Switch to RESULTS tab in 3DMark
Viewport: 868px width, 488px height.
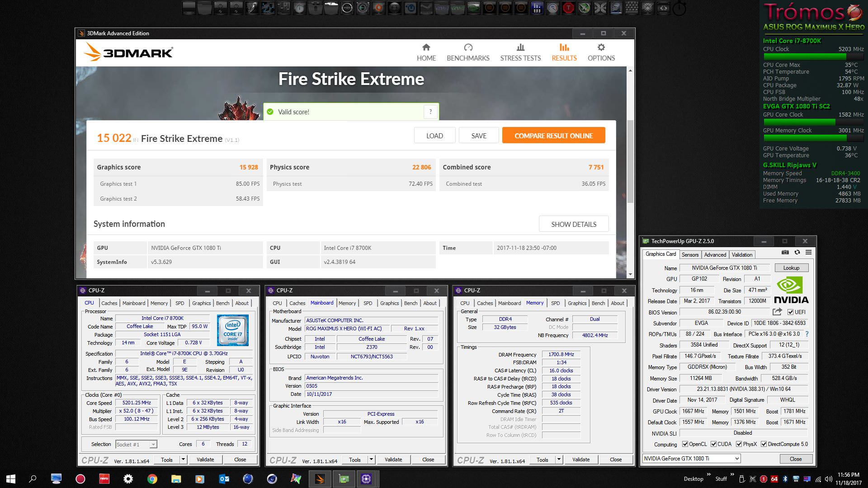(x=564, y=52)
